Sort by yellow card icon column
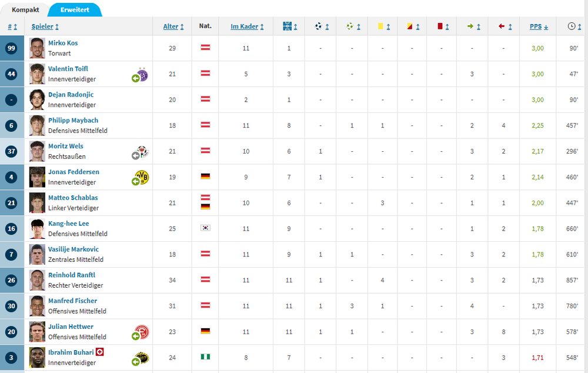Screen dimensions: 588x373 click(x=383, y=26)
